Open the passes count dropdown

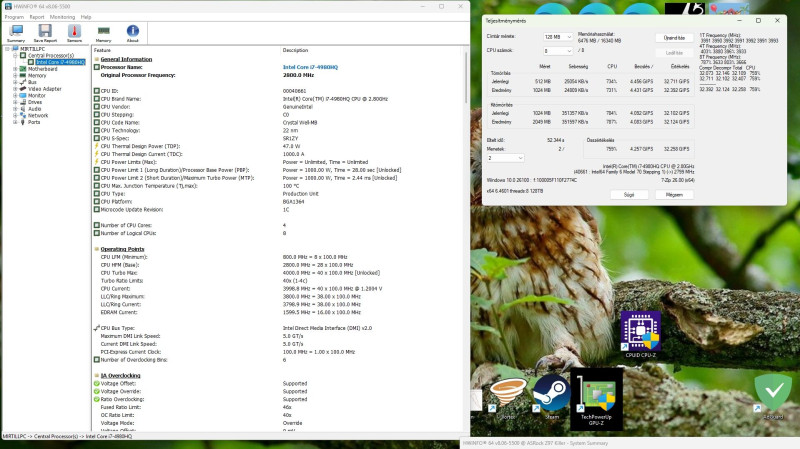point(505,158)
